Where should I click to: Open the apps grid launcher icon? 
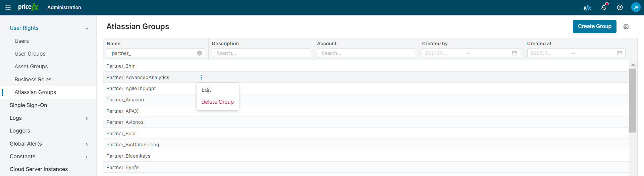pyautogui.click(x=8, y=7)
